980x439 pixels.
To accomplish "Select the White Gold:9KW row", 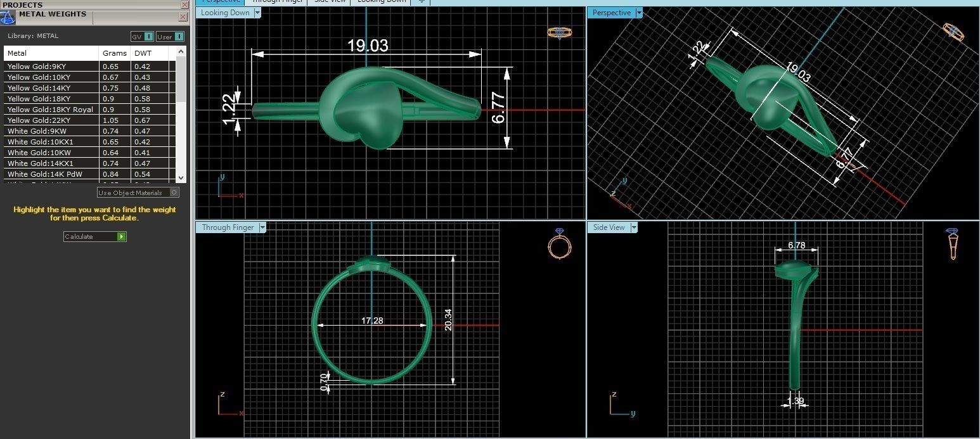I will [x=89, y=131].
